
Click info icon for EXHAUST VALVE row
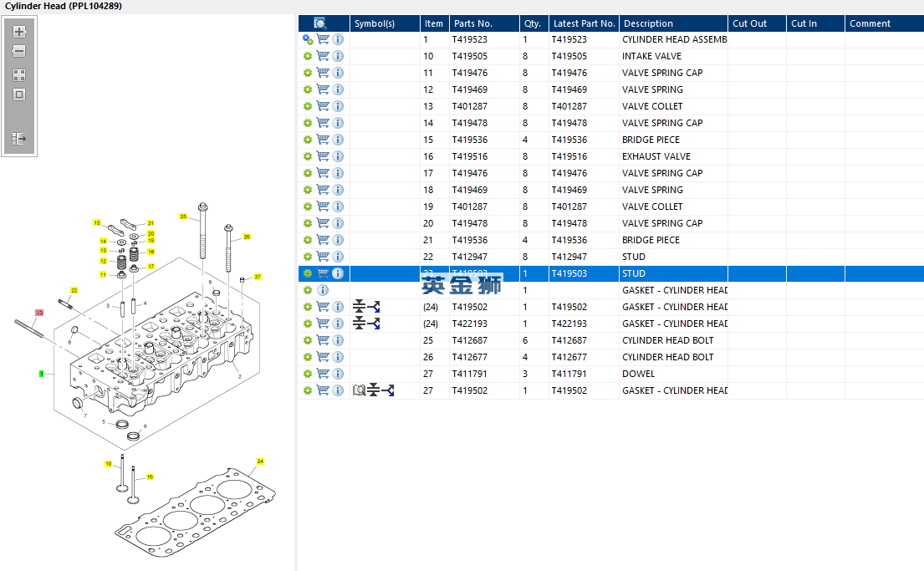coord(338,156)
